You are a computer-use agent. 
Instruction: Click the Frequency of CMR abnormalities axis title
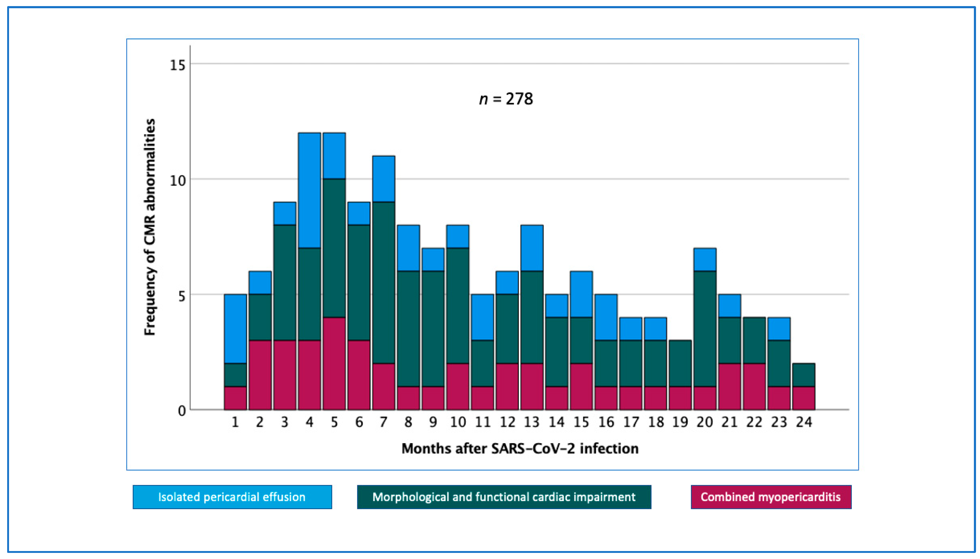[150, 227]
